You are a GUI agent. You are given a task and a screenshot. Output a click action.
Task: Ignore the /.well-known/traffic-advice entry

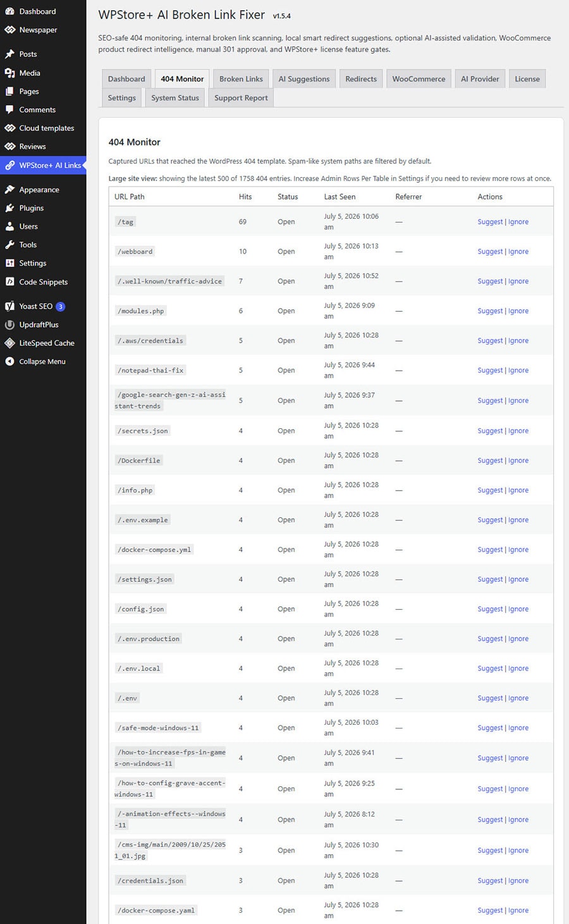(x=518, y=281)
